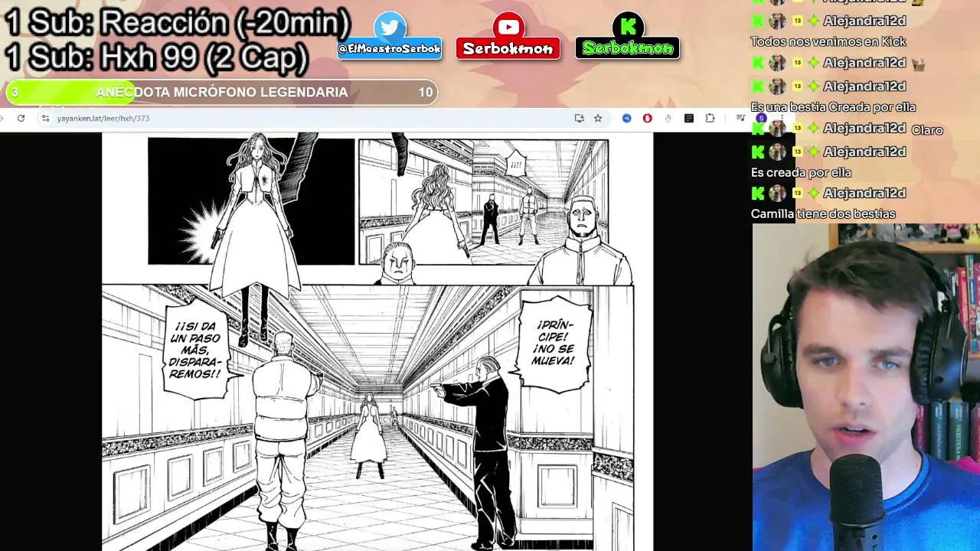Click chat message 'Es una bestia Creada por ella'
The height and width of the screenshot is (551, 980).
click(833, 107)
